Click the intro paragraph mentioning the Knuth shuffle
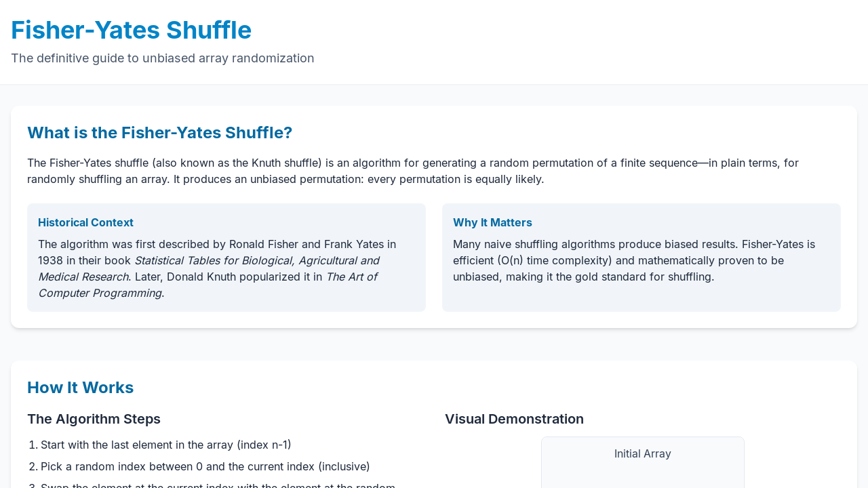Viewport: 868px width, 488px height. click(413, 171)
